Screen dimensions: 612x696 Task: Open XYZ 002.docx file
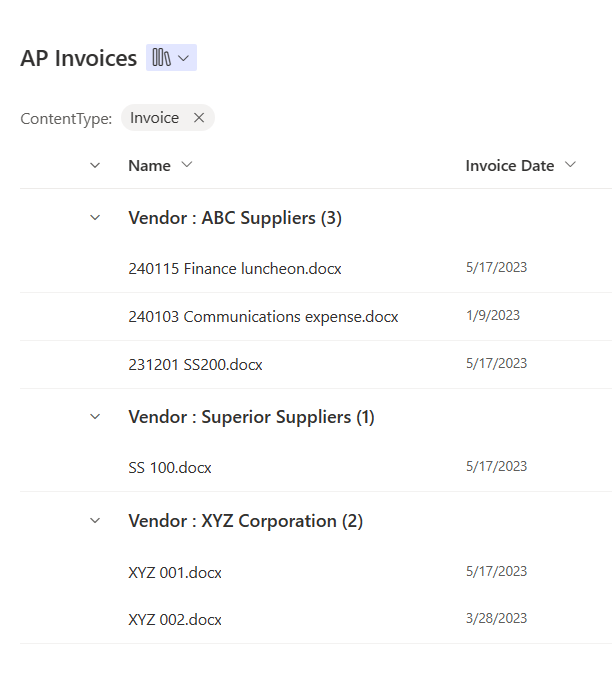[x=175, y=620]
